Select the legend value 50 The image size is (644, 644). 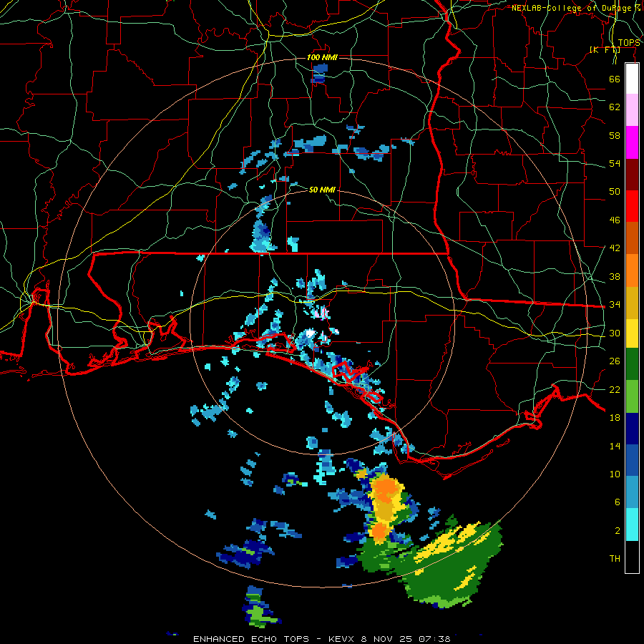click(615, 192)
